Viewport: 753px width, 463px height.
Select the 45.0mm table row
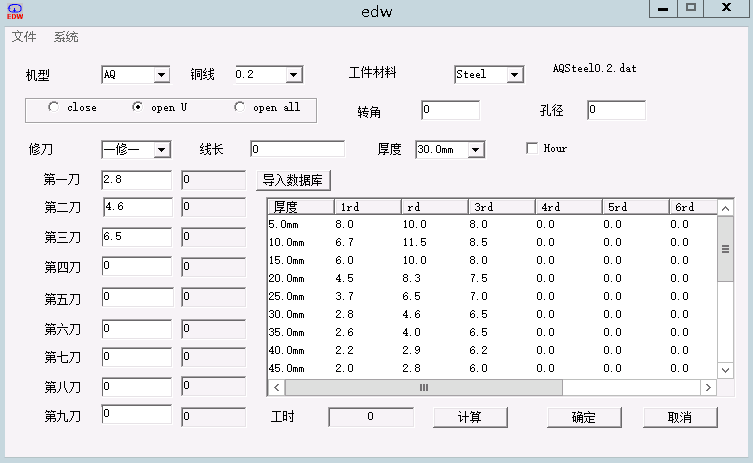492,368
